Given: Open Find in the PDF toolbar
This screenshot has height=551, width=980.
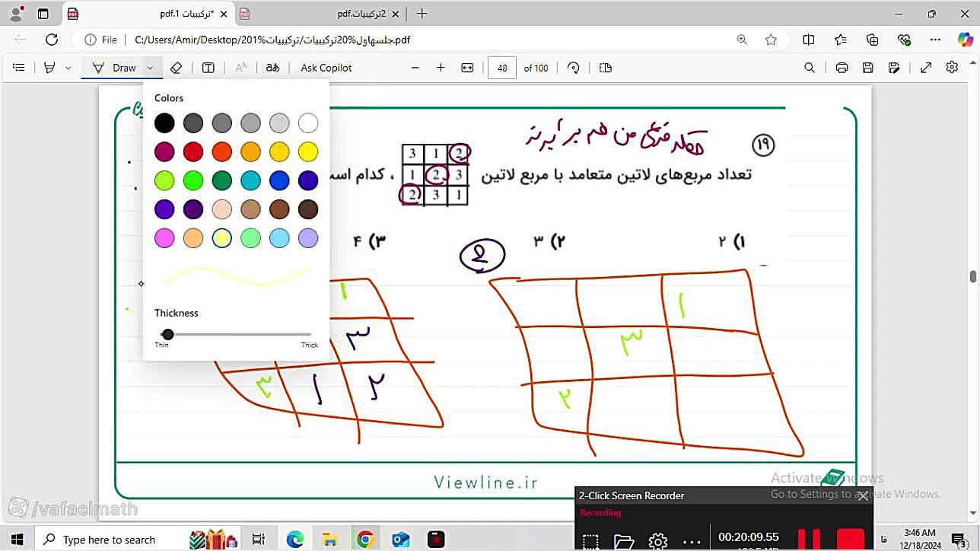Looking at the screenshot, I should [x=810, y=68].
